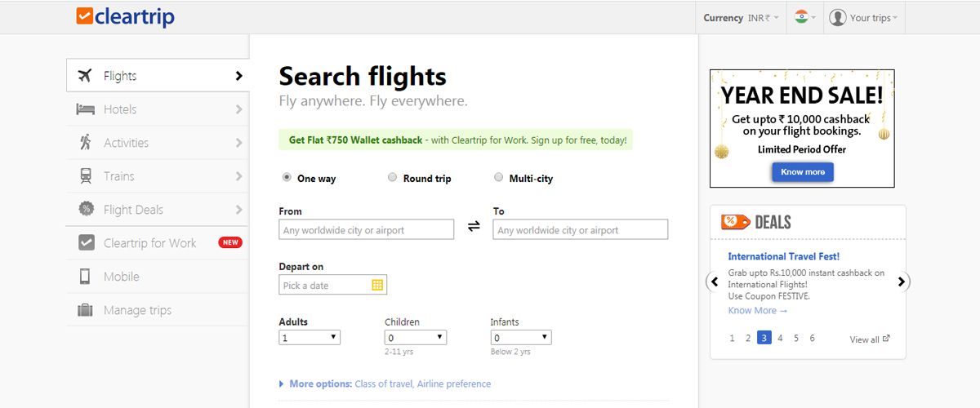Image resolution: width=980 pixels, height=408 pixels.
Task: Open the calendar icon in Depart on
Action: tap(377, 285)
